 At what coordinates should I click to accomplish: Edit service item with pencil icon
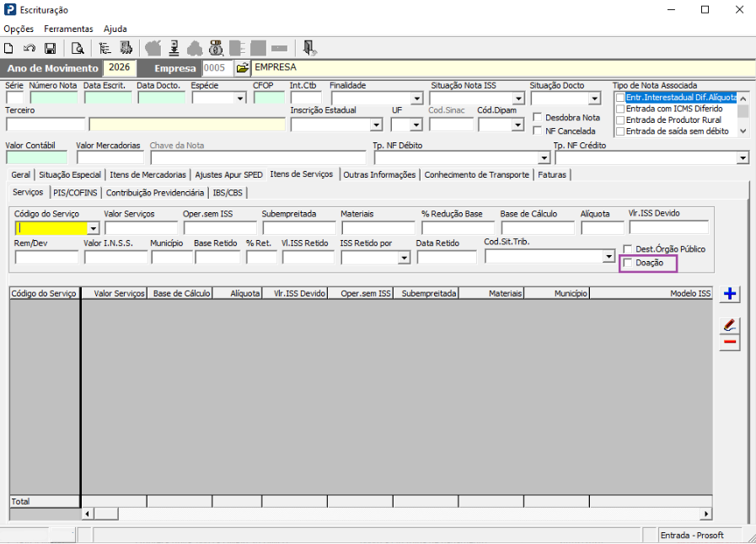tap(730, 326)
